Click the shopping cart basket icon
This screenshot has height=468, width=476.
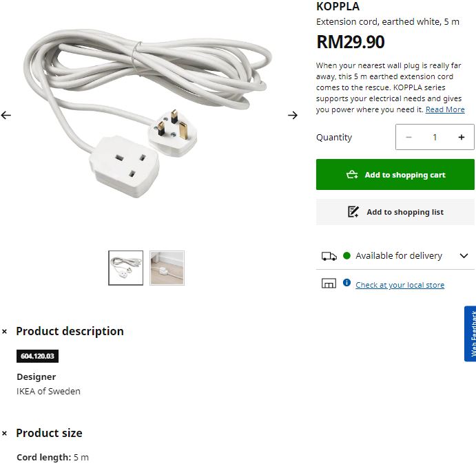(x=352, y=175)
